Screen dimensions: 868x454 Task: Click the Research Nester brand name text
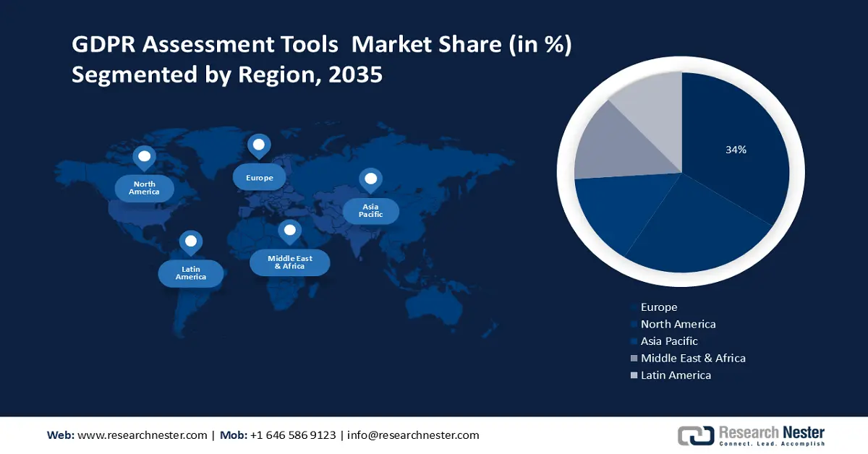point(771,433)
